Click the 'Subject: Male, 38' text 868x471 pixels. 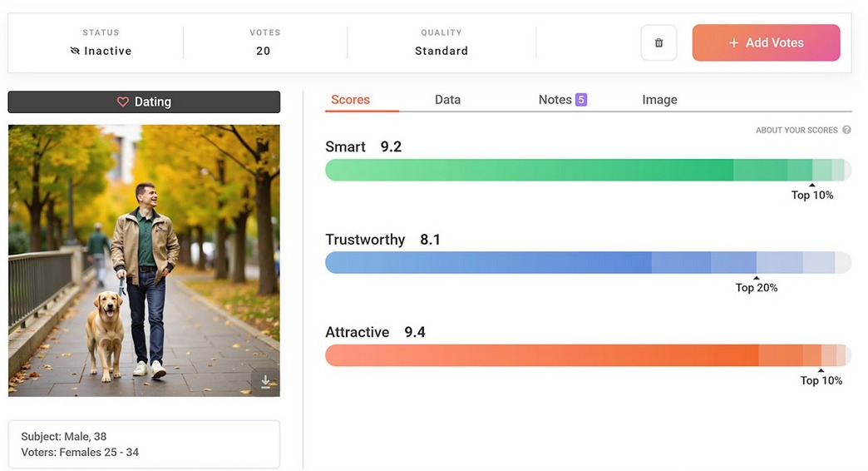pyautogui.click(x=64, y=437)
